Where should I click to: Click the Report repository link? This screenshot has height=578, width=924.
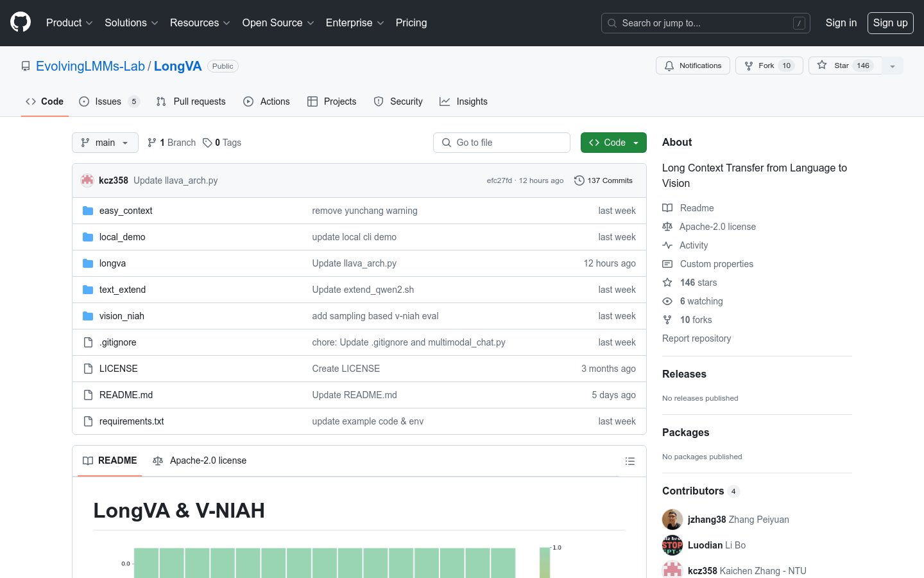[x=696, y=338]
